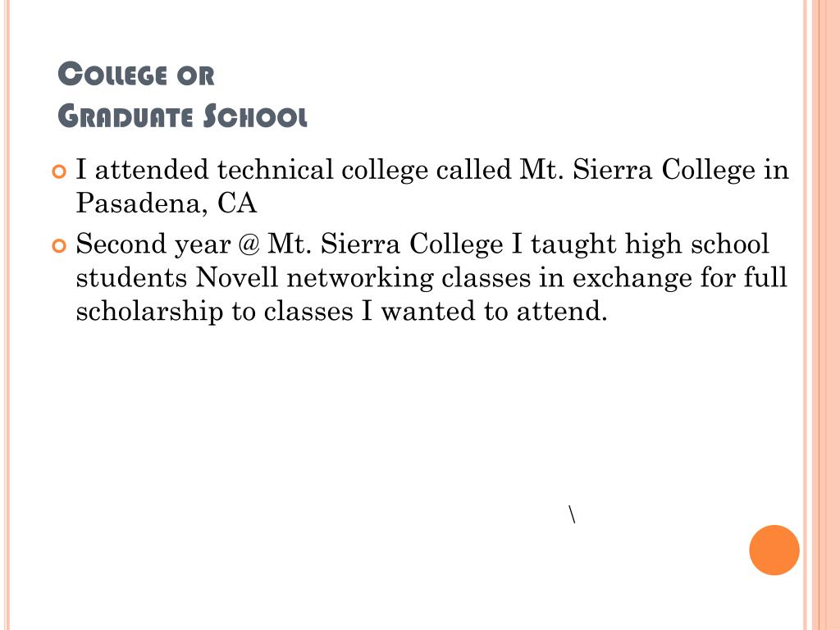The width and height of the screenshot is (840, 630).
Task: Select the second orange bullet marker
Action: click(59, 246)
